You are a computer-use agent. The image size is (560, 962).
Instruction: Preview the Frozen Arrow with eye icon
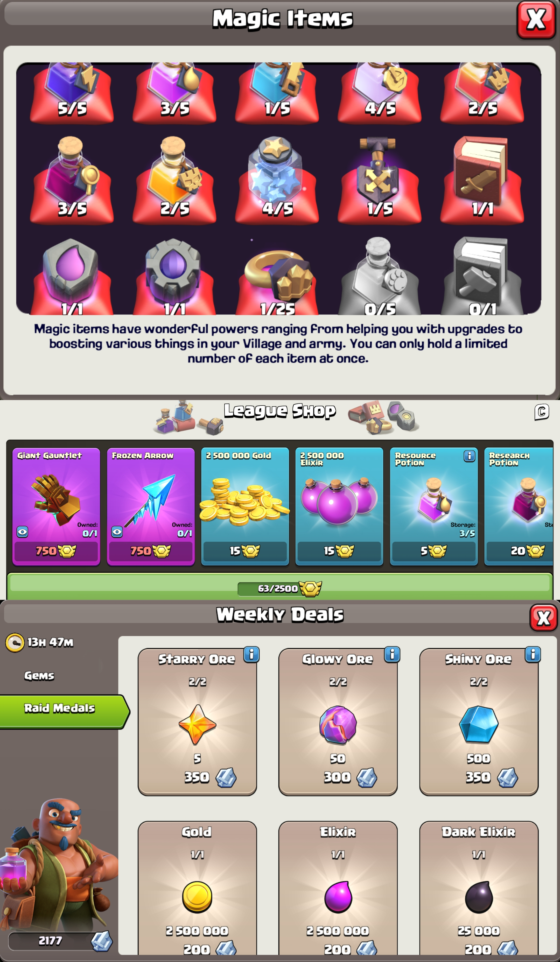[x=117, y=532]
